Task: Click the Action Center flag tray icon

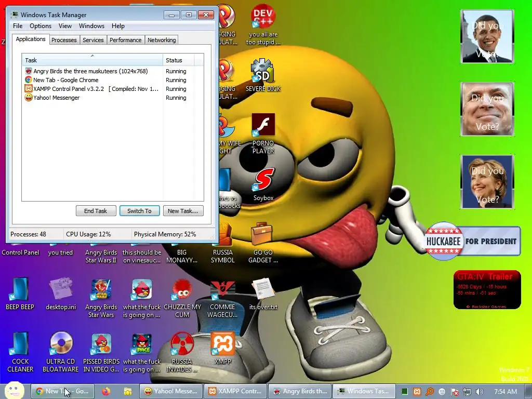Action: (x=455, y=392)
